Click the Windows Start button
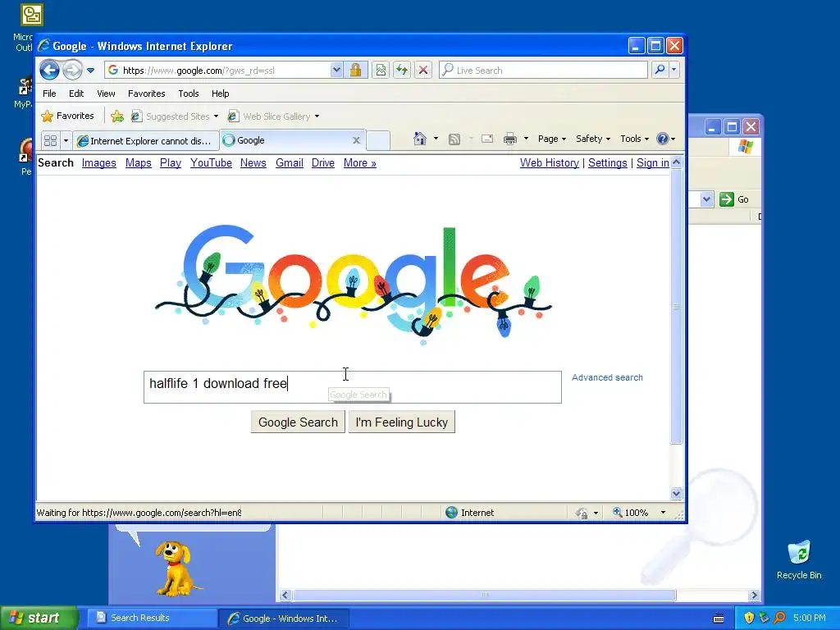The image size is (840, 630). click(39, 618)
